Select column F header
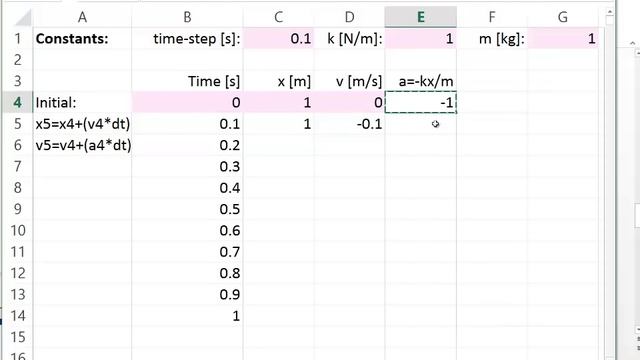The height and width of the screenshot is (360, 640). pyautogui.click(x=492, y=17)
